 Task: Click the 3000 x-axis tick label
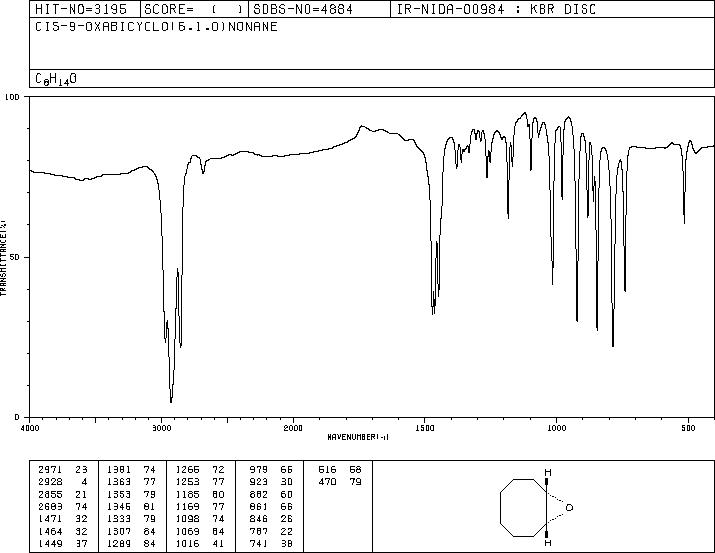tap(161, 428)
